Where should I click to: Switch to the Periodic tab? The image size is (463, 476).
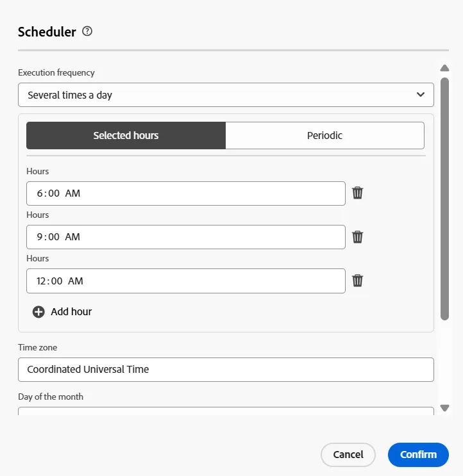(324, 135)
